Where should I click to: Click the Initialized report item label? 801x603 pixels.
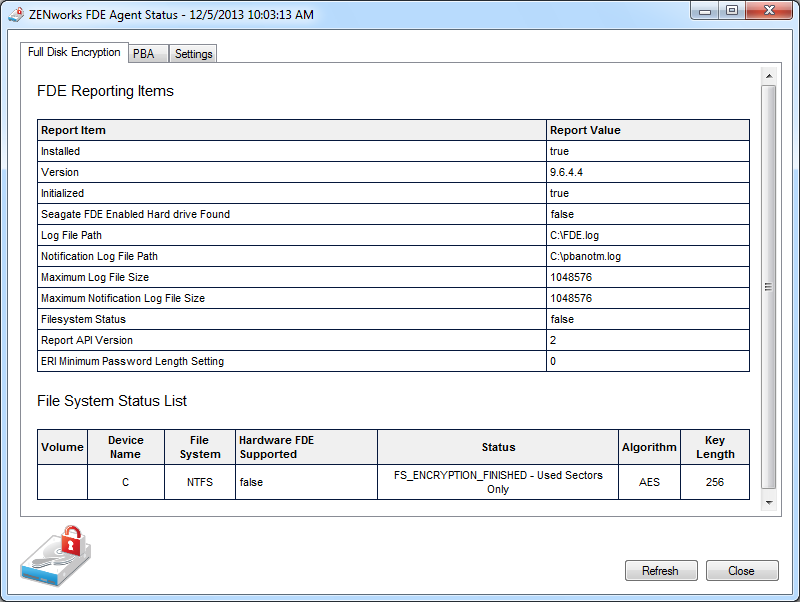62,193
